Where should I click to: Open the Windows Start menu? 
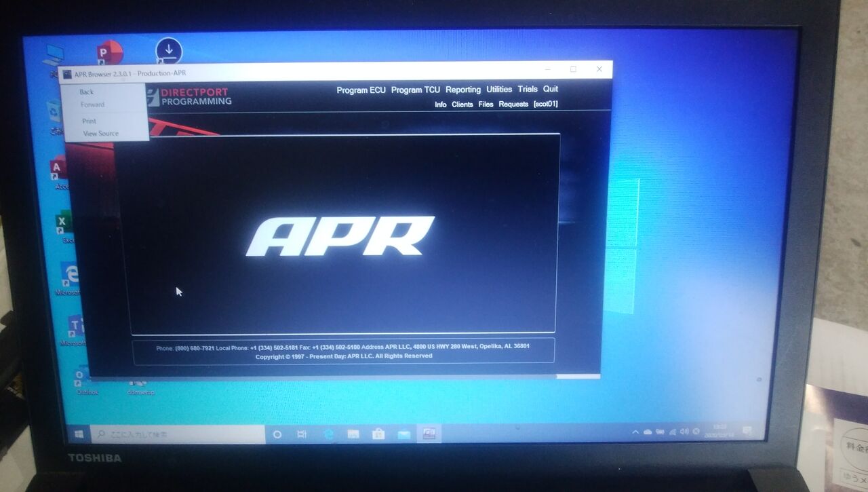(x=79, y=433)
